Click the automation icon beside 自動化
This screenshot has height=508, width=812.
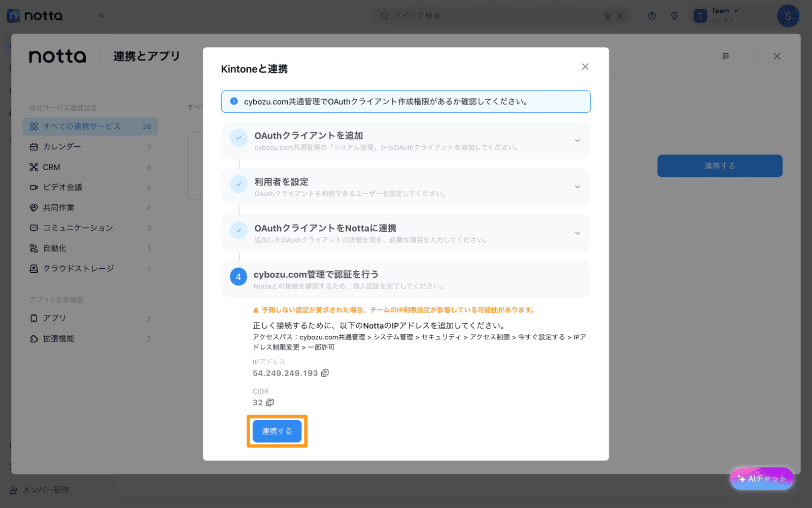(33, 248)
